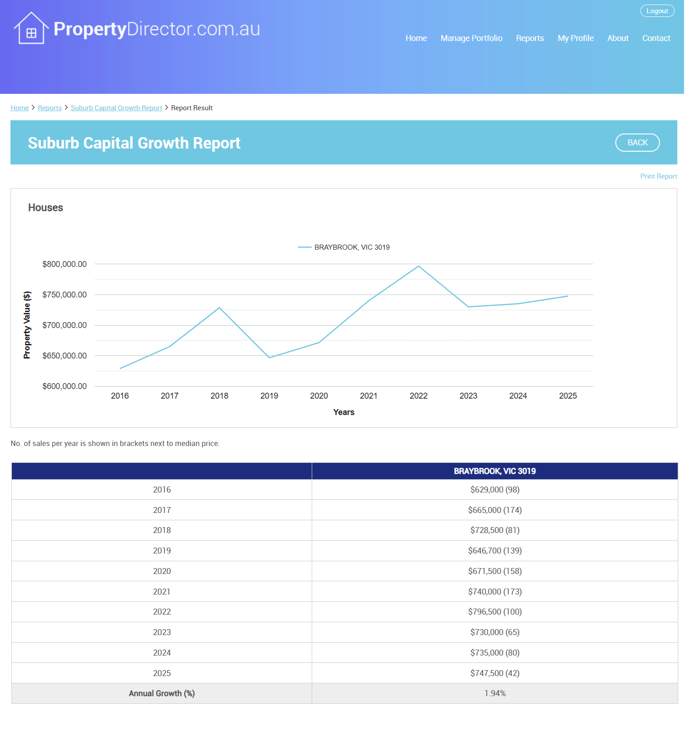Open the Home navigation menu item
Image resolution: width=700 pixels, height=733 pixels.
(x=416, y=38)
